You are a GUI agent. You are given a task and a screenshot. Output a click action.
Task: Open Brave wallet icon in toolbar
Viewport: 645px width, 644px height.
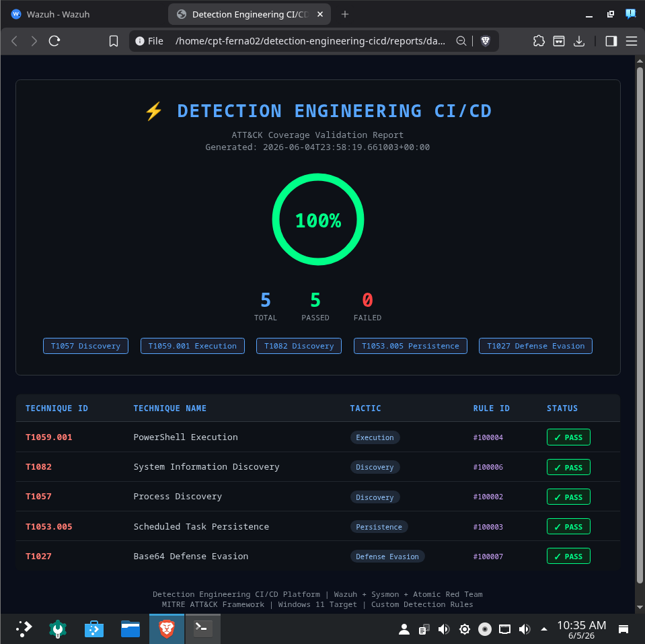(x=559, y=41)
